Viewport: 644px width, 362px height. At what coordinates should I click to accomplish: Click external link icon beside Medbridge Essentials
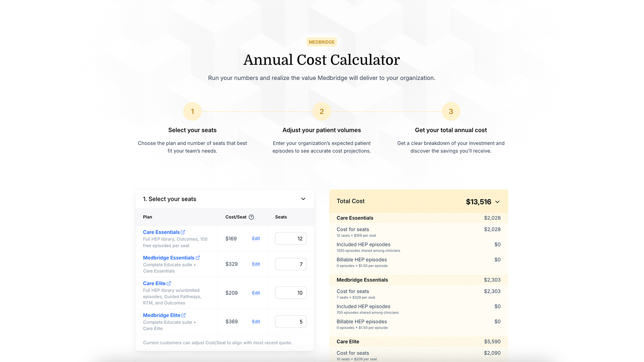coord(198,258)
